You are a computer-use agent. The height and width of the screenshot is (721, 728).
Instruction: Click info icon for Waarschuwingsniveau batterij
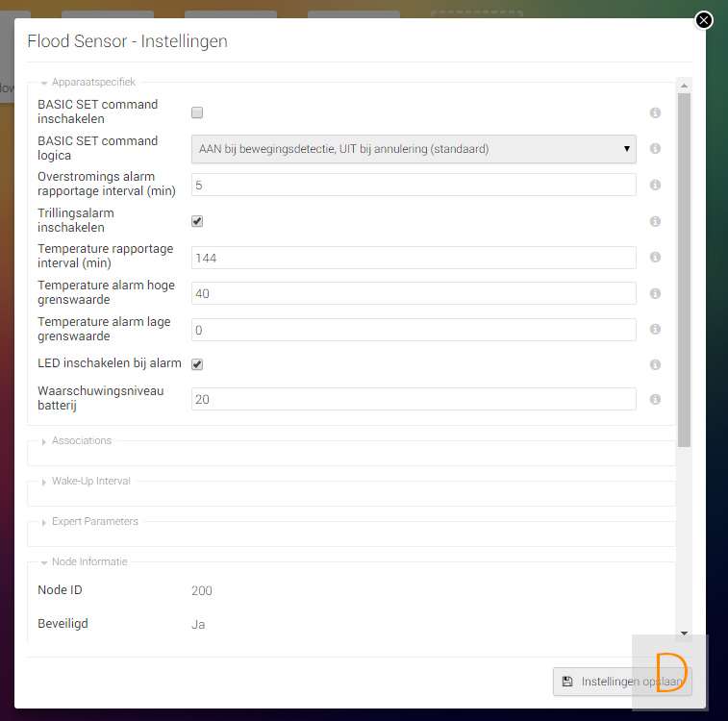[655, 399]
